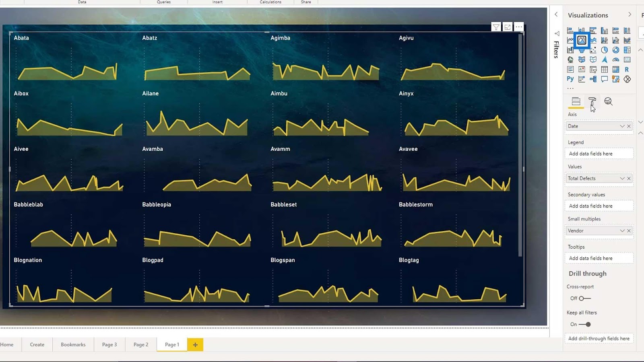Select the stacked bar chart visual
The image size is (644, 362).
[570, 31]
